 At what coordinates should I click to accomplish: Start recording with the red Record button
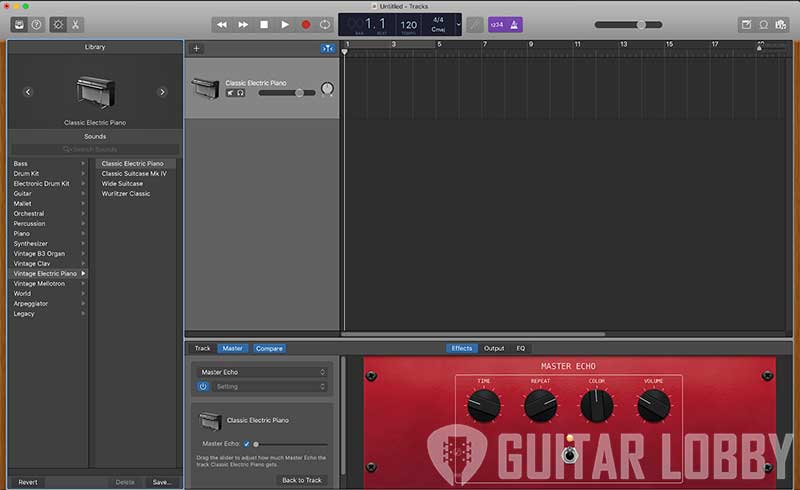[x=306, y=24]
